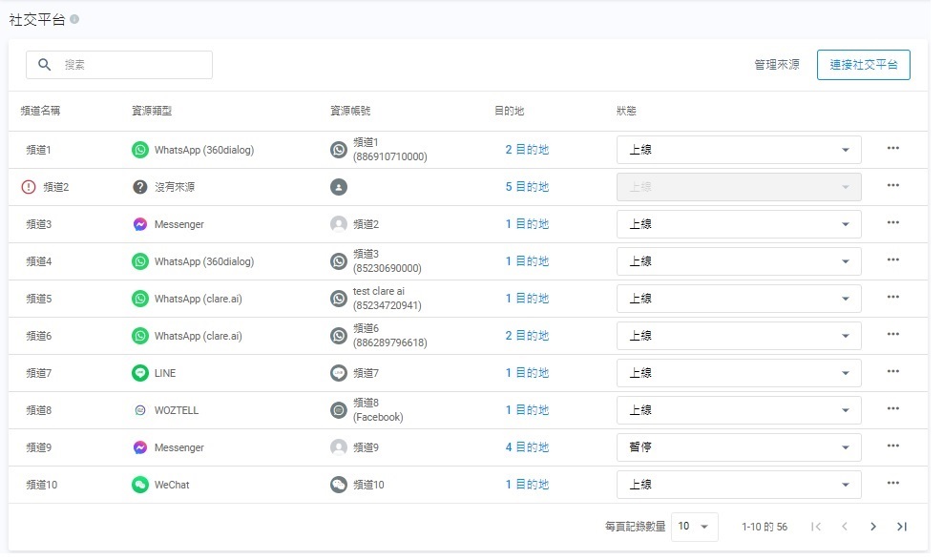Click the WeChat icon in 頻道10 row

click(x=140, y=485)
